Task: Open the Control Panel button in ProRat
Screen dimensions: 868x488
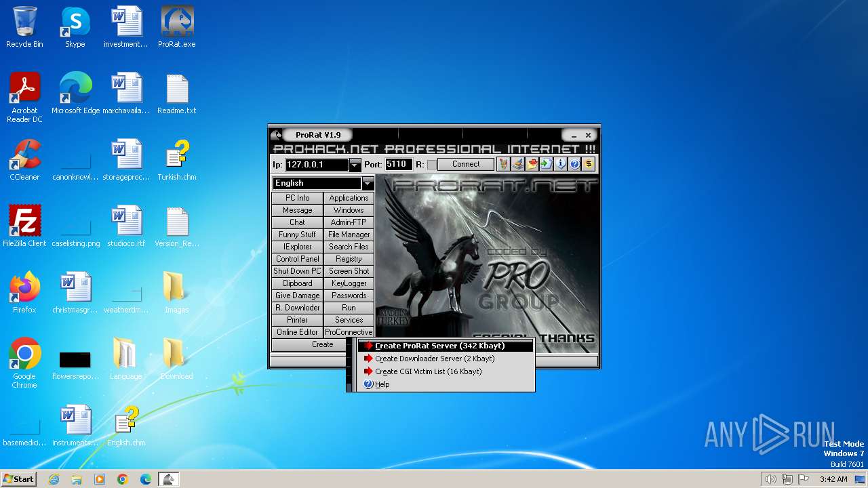Action: click(297, 259)
